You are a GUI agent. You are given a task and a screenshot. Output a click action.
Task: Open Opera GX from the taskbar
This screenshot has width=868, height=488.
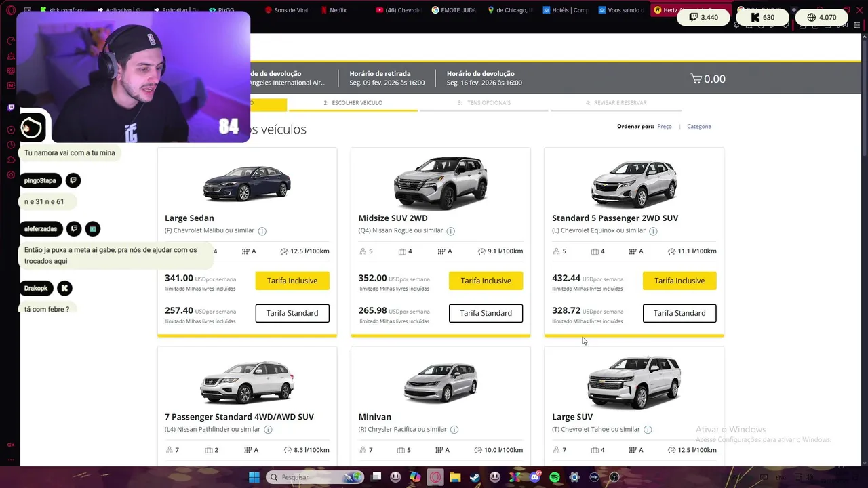point(435,477)
